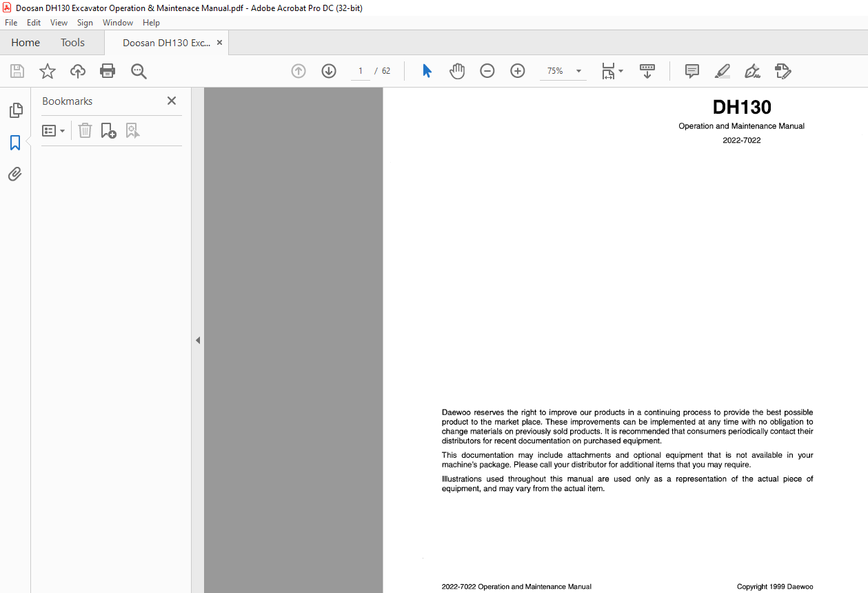This screenshot has width=868, height=593.
Task: Go to previous page arrow
Action: [x=299, y=71]
